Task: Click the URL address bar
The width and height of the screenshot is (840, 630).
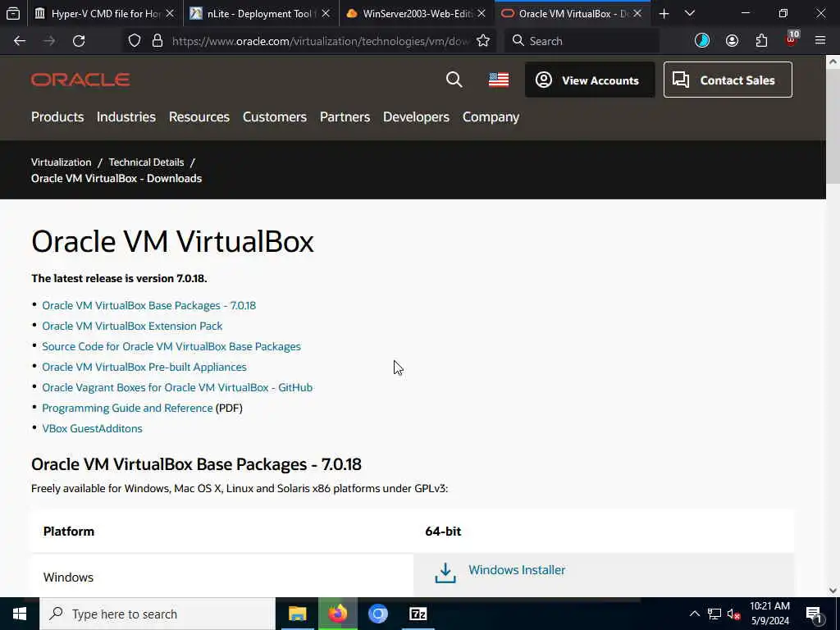Action: click(319, 41)
